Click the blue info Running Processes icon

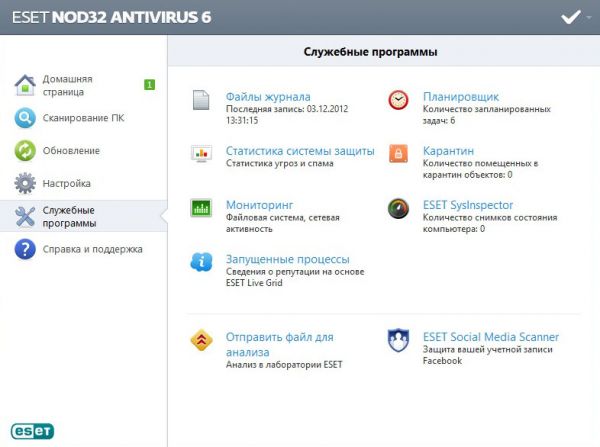201,262
